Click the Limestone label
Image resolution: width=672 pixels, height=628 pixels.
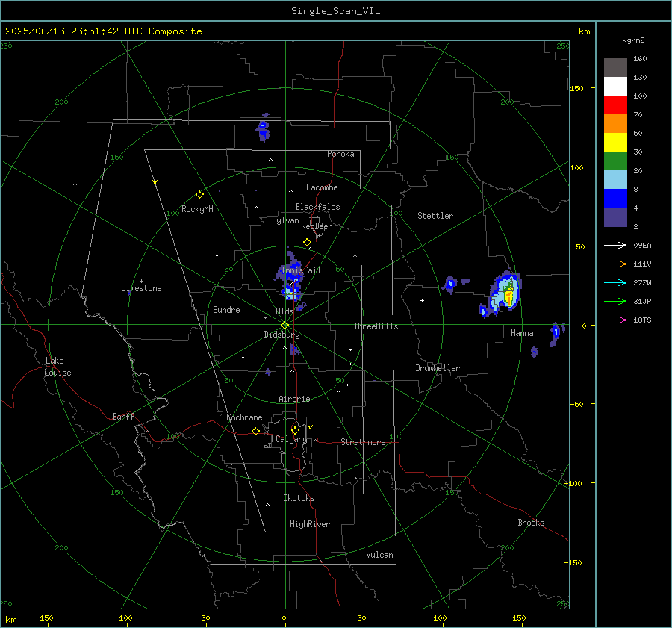click(x=141, y=288)
